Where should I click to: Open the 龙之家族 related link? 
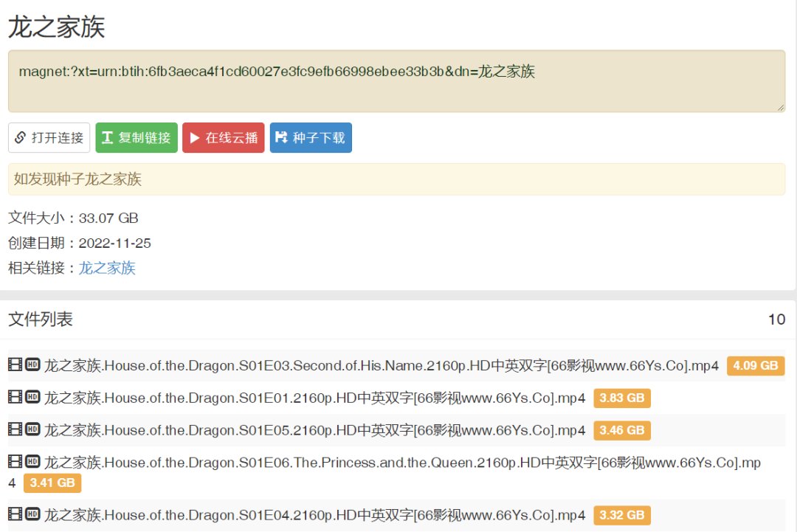(107, 268)
